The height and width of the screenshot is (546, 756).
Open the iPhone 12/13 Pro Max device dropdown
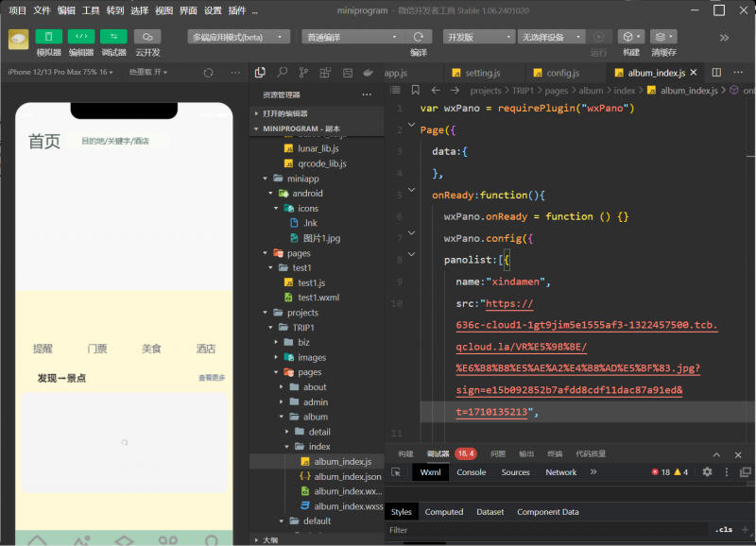coord(60,72)
